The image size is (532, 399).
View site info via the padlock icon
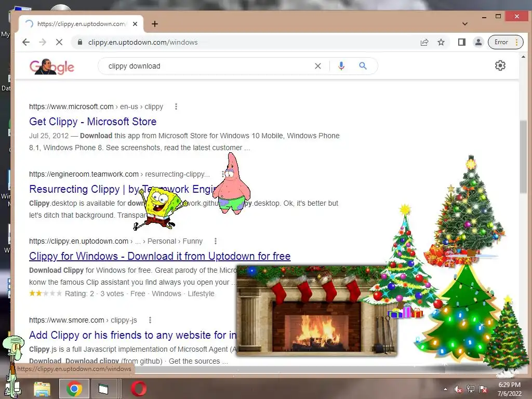[79, 42]
